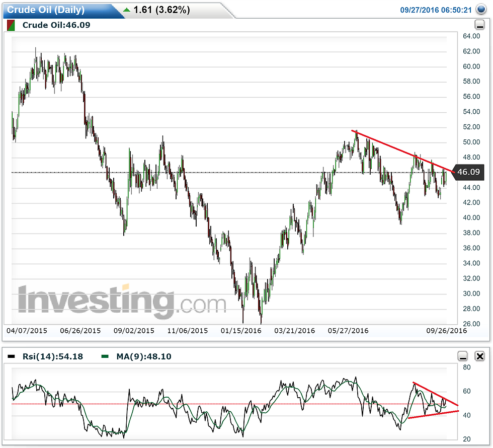Click the 36.00 price axis label
This screenshot has width=493, height=448.
[x=471, y=248]
